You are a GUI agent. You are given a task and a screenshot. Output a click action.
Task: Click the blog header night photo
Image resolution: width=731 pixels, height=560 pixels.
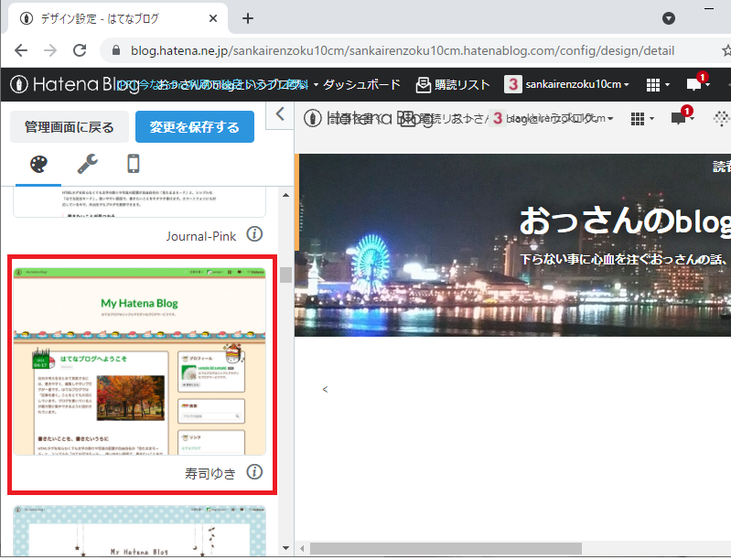click(513, 245)
